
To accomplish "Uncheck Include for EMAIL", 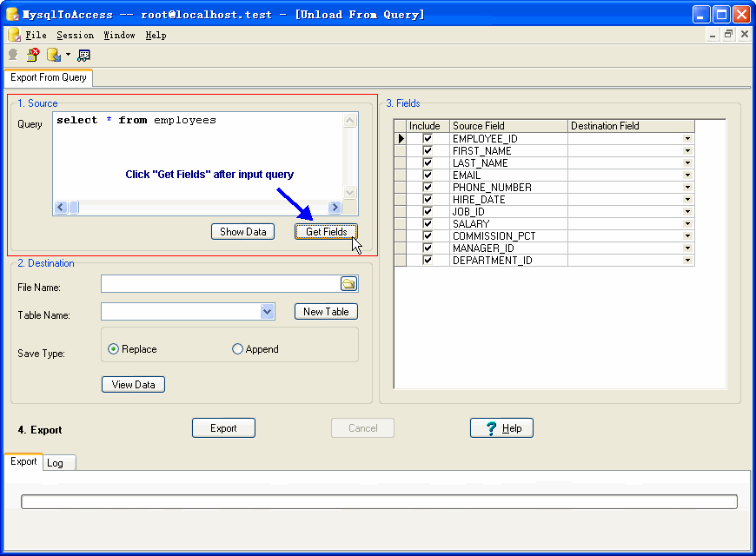I will (428, 175).
